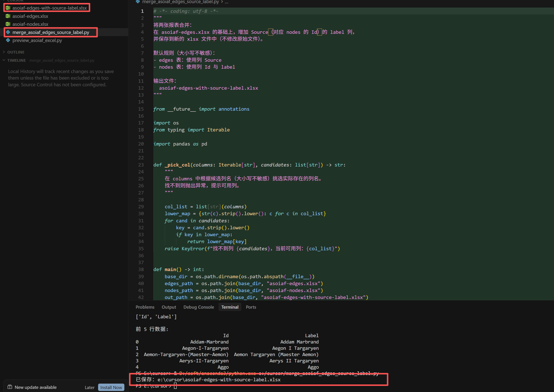This screenshot has height=392, width=554.
Task: Open preview_asoiaf_excel.py file
Action: pos(37,40)
